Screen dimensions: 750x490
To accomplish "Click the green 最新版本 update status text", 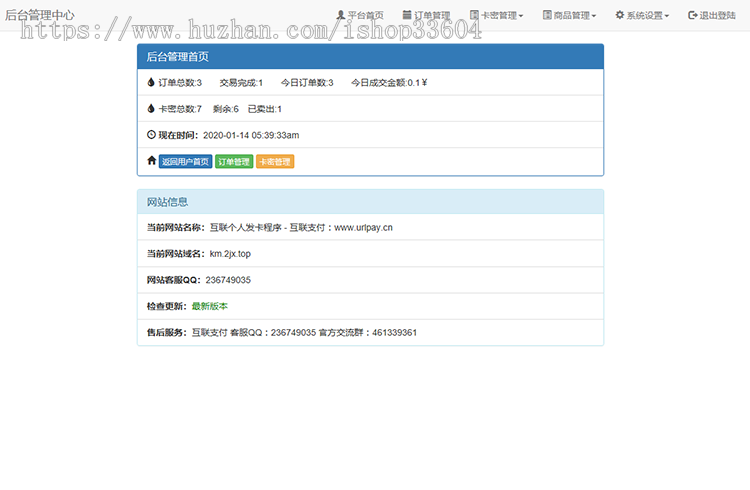I will click(x=209, y=306).
